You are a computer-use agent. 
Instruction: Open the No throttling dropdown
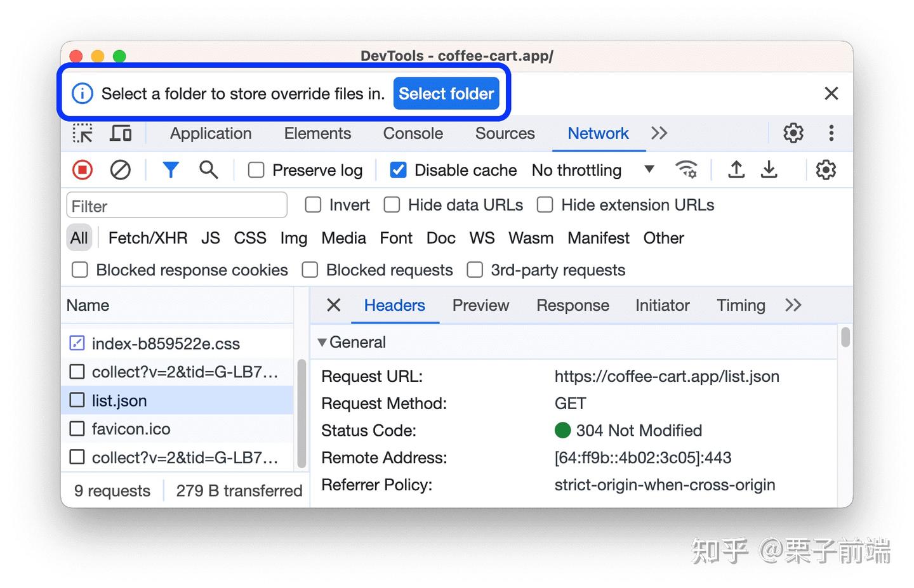(593, 170)
